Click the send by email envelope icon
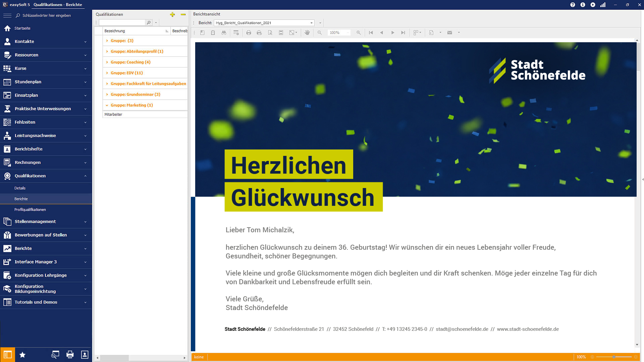Viewport: 644px width, 362px height. click(x=450, y=33)
